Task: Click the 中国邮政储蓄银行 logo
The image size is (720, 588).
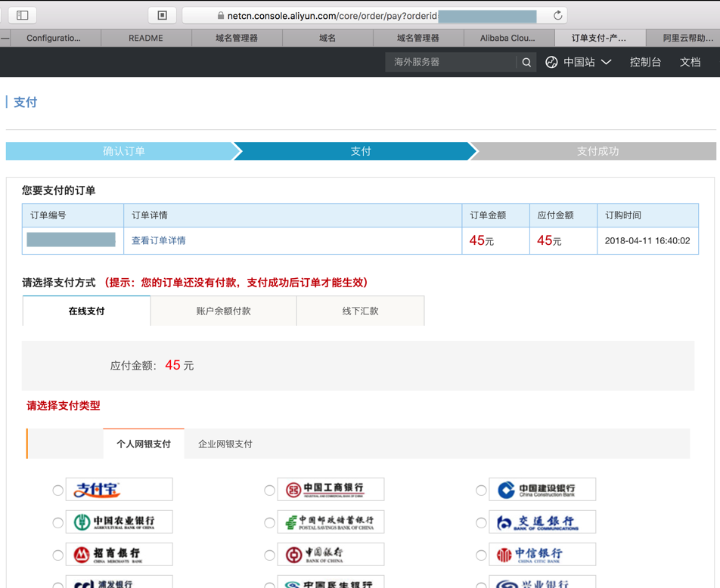Action: (x=331, y=522)
